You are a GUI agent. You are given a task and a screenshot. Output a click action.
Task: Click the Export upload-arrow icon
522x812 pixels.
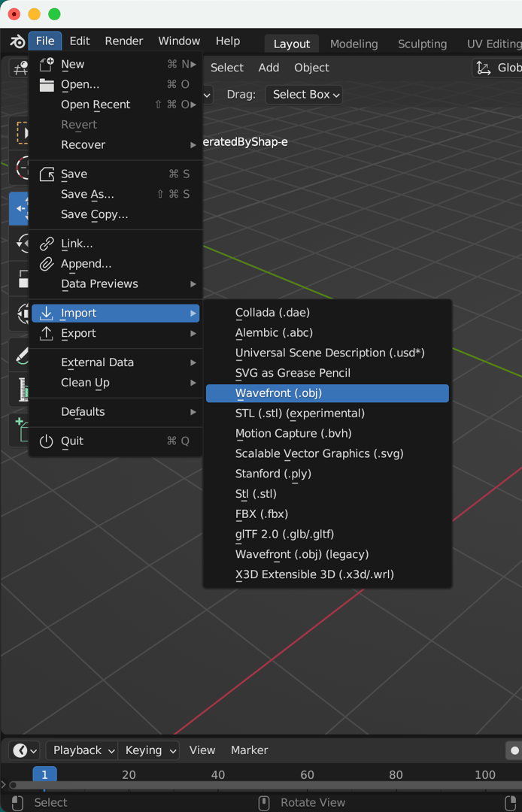(47, 333)
